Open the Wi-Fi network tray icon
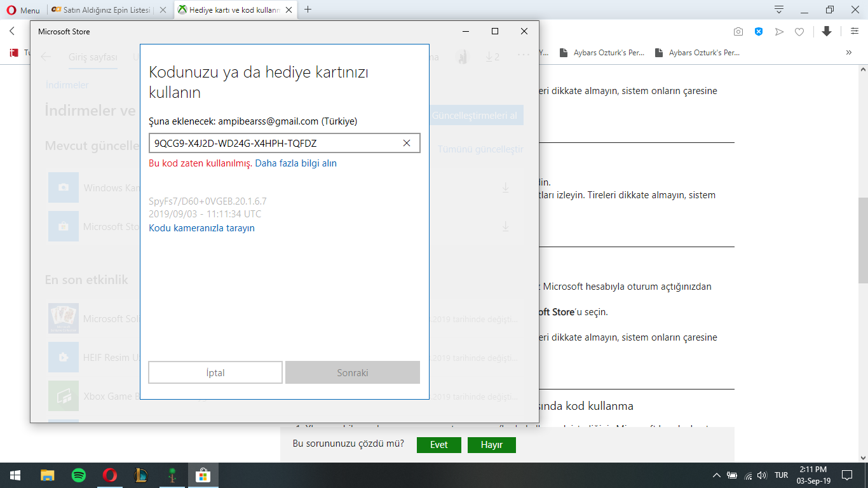The height and width of the screenshot is (488, 868). point(748,475)
